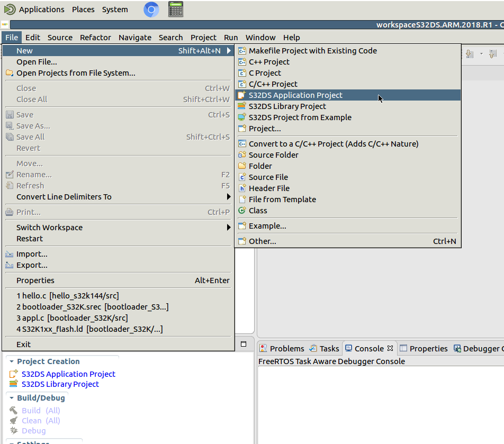Screen dimensions: 504x444
Task: Switch to the Tasks tab
Action: coord(324,349)
